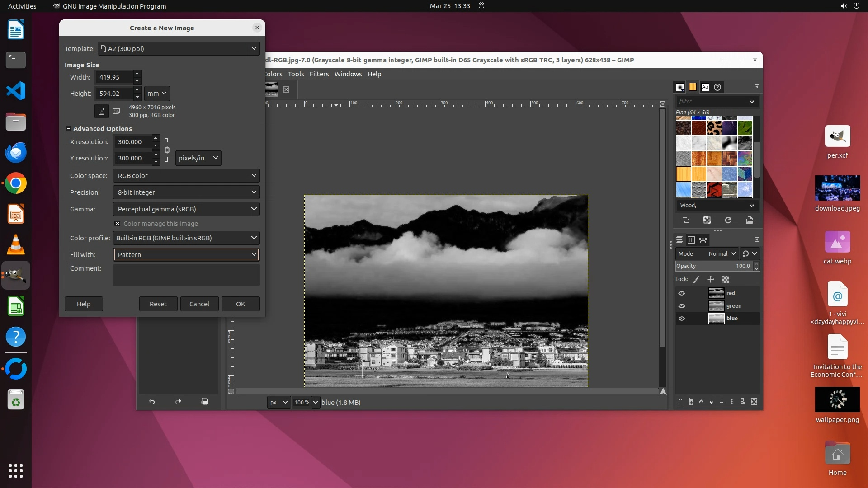The width and height of the screenshot is (868, 488).
Task: Collapse the Advanced Options section
Action: point(69,129)
